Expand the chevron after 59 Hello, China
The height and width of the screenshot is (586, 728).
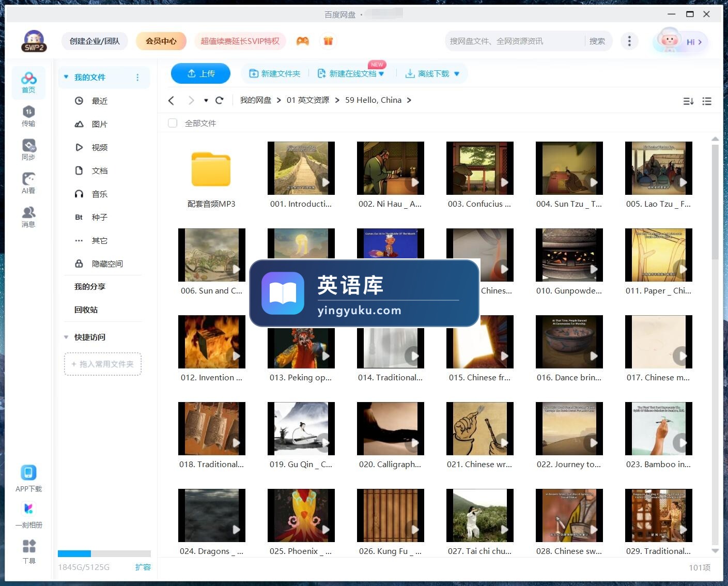(409, 100)
